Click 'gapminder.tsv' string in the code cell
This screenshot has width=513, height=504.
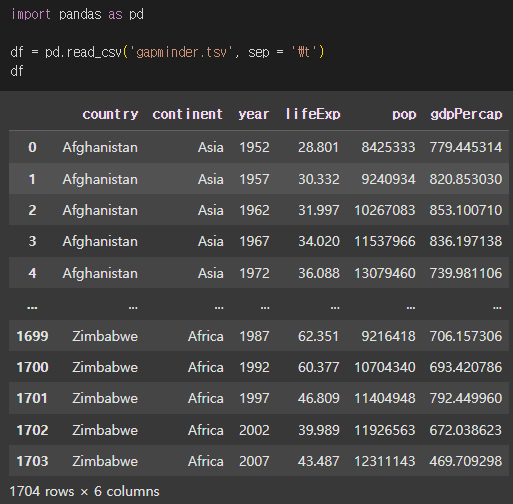182,52
